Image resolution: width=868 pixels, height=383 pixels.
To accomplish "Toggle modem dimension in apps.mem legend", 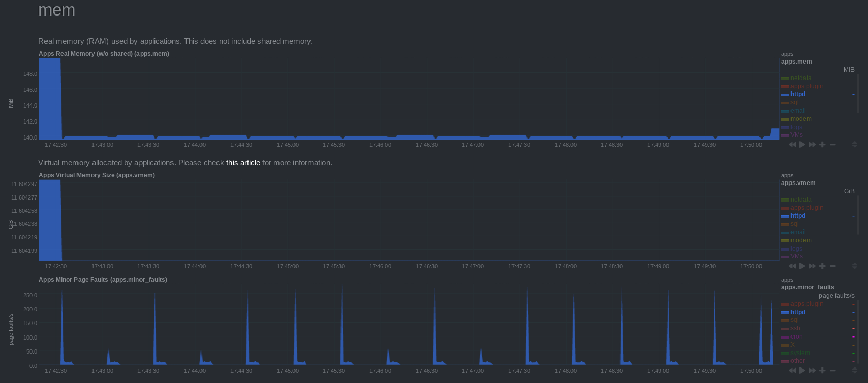I will click(x=800, y=119).
